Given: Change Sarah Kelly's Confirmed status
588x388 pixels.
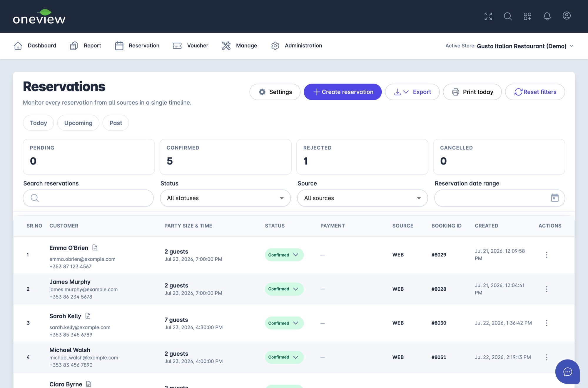Looking at the screenshot, I should (284, 323).
